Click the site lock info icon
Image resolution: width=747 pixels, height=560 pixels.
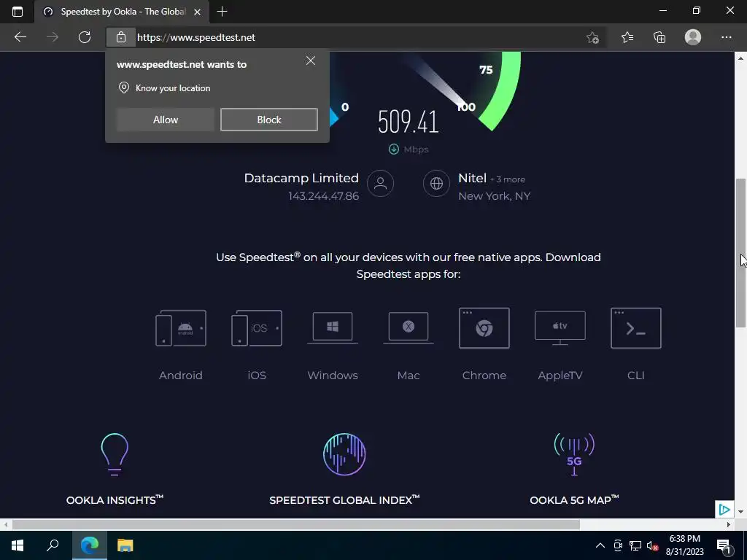(121, 37)
